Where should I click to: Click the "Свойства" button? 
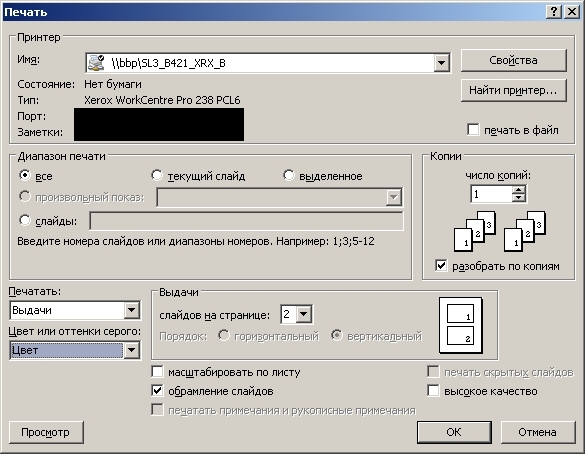pos(513,60)
